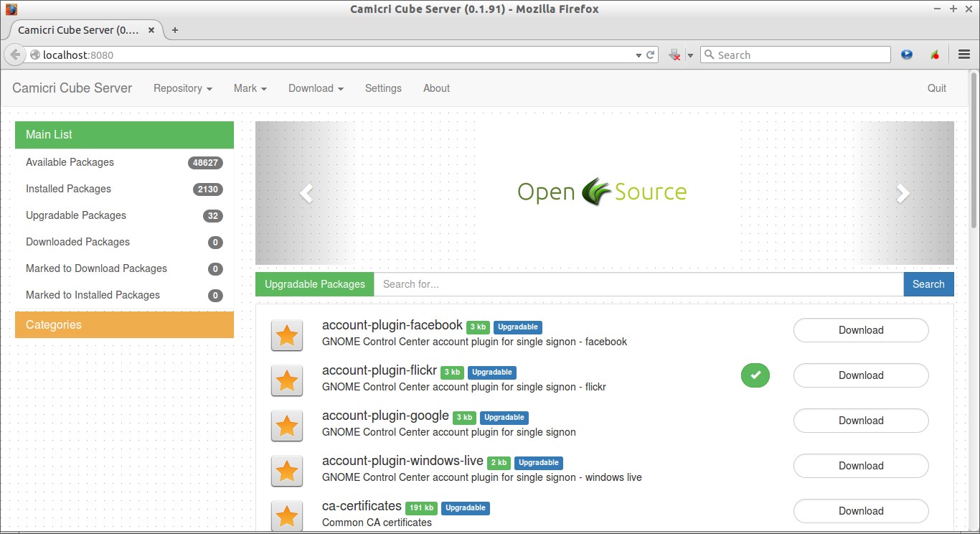The image size is (980, 534).
Task: Click the star icon for account-plugin-windows-live
Action: [287, 471]
